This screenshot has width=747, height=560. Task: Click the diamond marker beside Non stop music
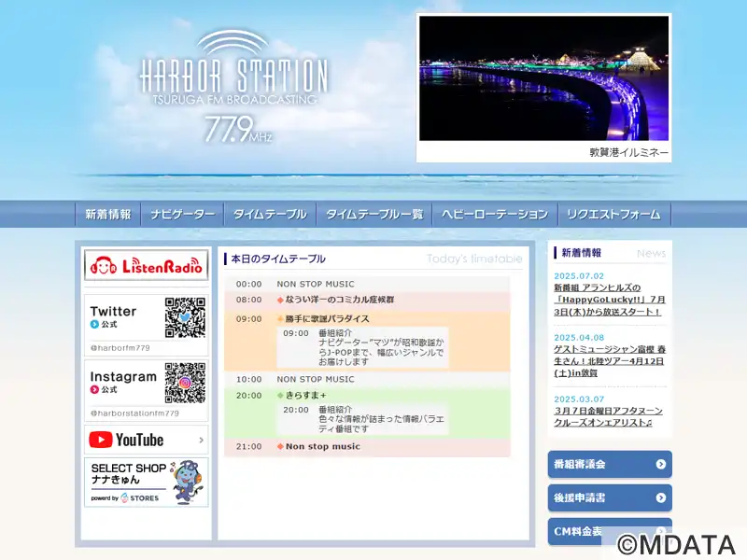coord(280,447)
